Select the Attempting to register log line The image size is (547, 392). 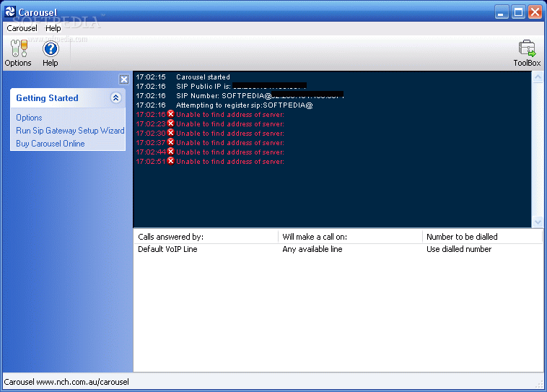click(x=224, y=105)
